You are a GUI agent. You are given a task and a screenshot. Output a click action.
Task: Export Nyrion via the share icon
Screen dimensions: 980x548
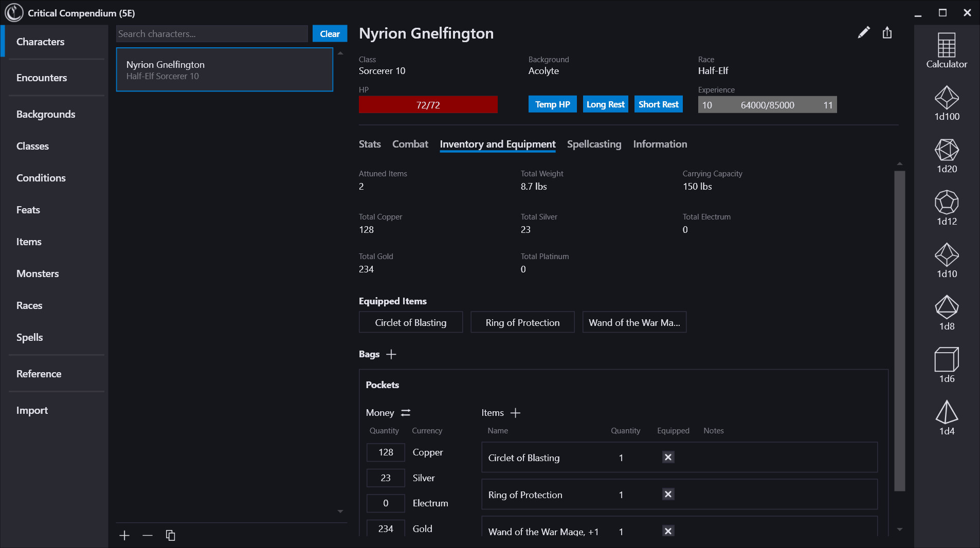[x=886, y=32]
